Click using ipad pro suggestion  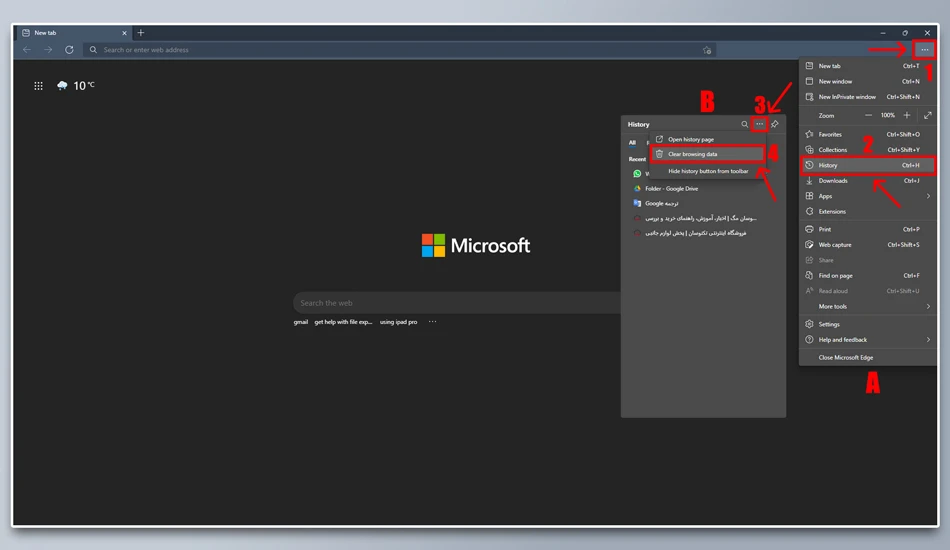(x=398, y=322)
